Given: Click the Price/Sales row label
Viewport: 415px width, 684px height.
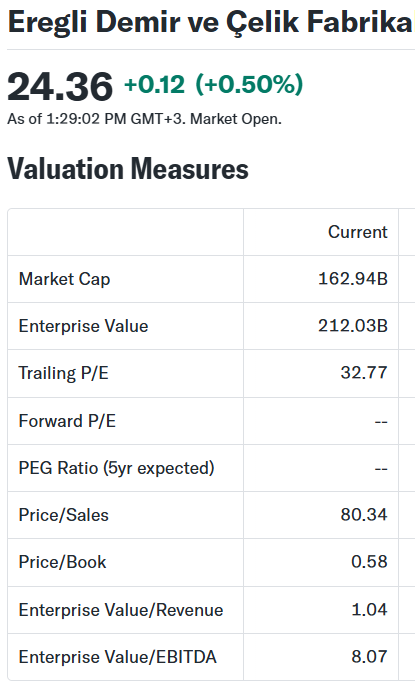Looking at the screenshot, I should [64, 515].
